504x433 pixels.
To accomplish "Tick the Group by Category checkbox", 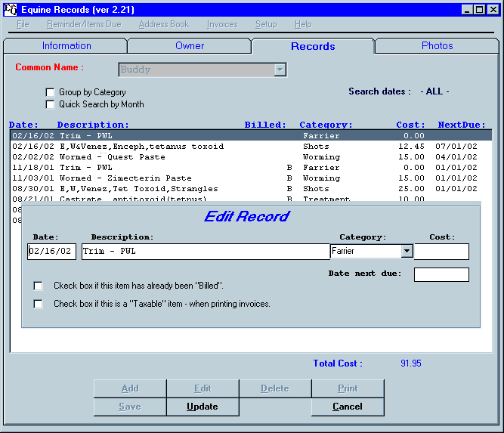I will point(51,92).
